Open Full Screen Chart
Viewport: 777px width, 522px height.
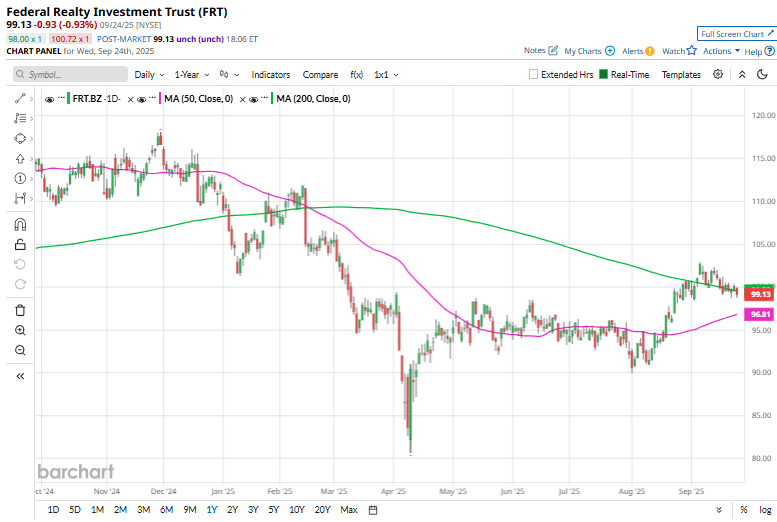737,34
